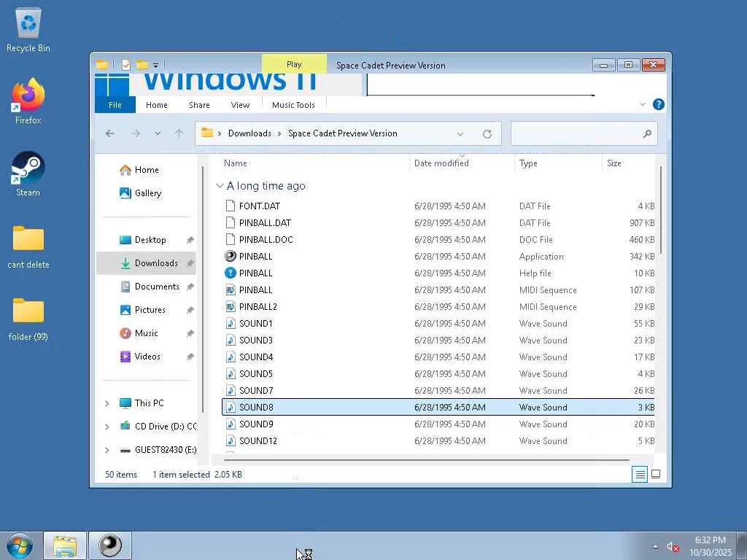747x560 pixels.
Task: Open the Quick Access Toolbar dropdown arrow
Action: coord(155,65)
